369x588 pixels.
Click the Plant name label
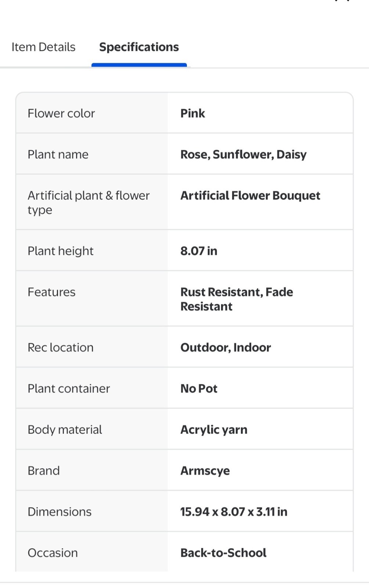[58, 154]
